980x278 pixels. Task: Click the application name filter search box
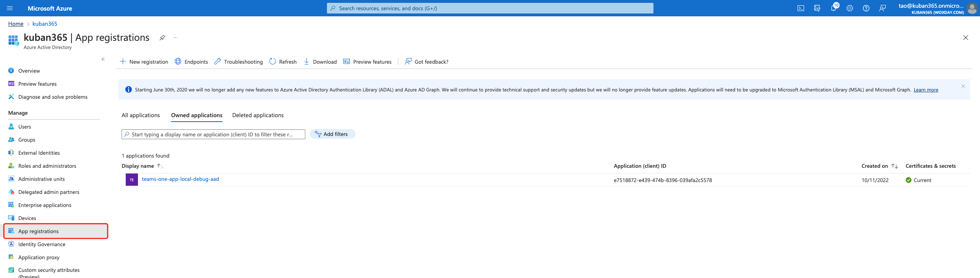213,134
